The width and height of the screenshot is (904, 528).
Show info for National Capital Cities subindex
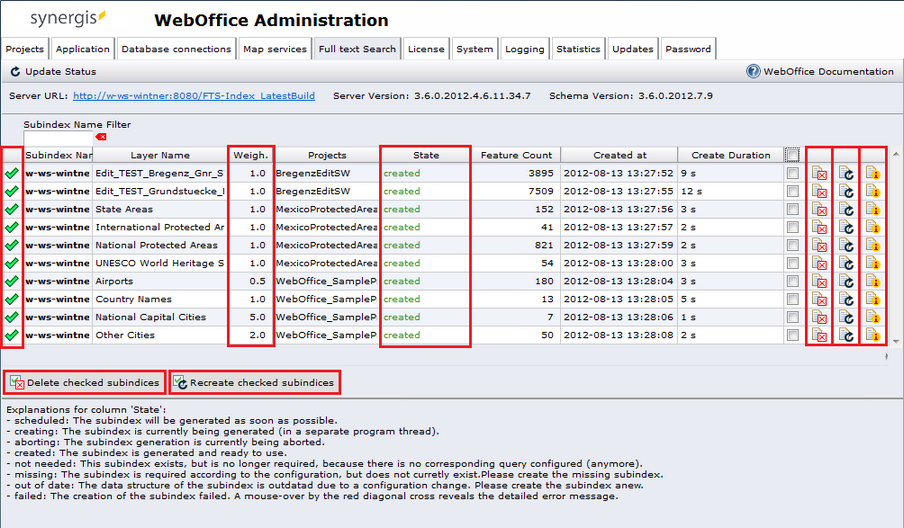pos(873,317)
